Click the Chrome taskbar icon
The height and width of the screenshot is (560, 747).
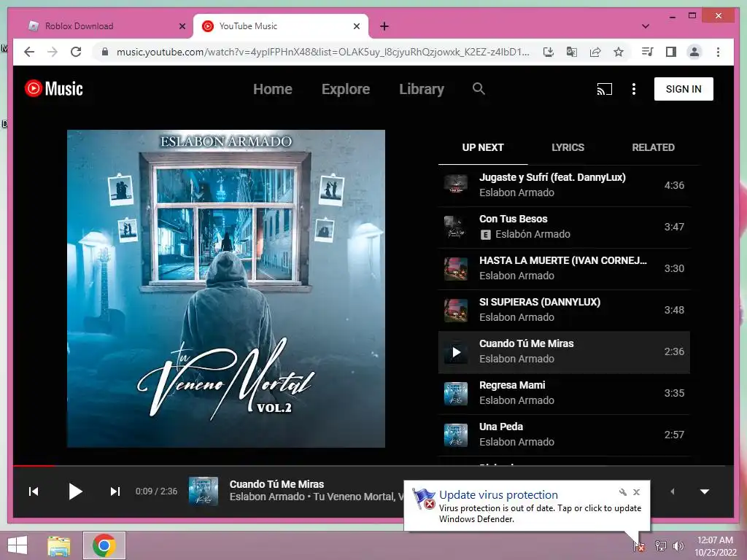pyautogui.click(x=104, y=545)
